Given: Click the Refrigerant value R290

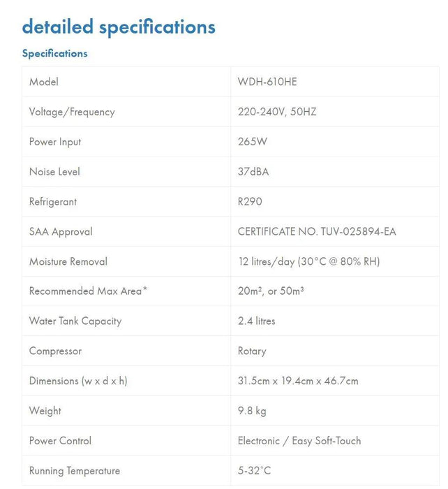Looking at the screenshot, I should point(251,202).
